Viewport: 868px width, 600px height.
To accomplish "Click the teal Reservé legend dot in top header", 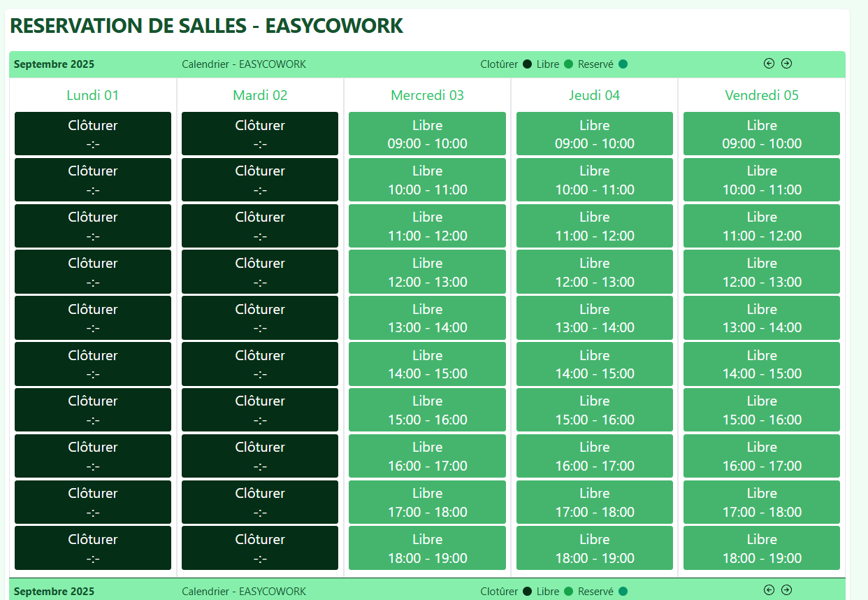I will pos(623,64).
